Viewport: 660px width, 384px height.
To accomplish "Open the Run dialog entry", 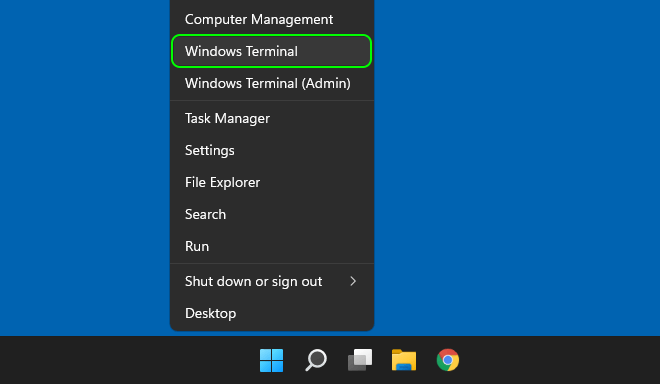I will pos(272,246).
